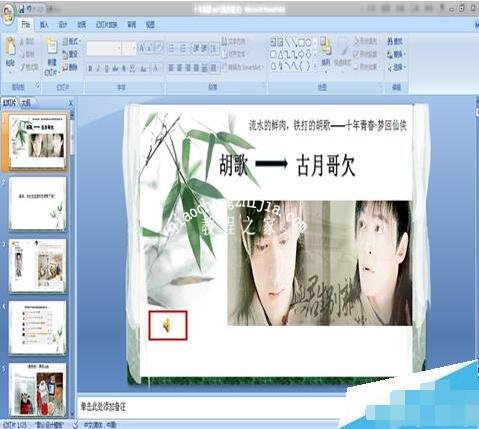
Task: Click the Shrink Font icon
Action: [150, 48]
